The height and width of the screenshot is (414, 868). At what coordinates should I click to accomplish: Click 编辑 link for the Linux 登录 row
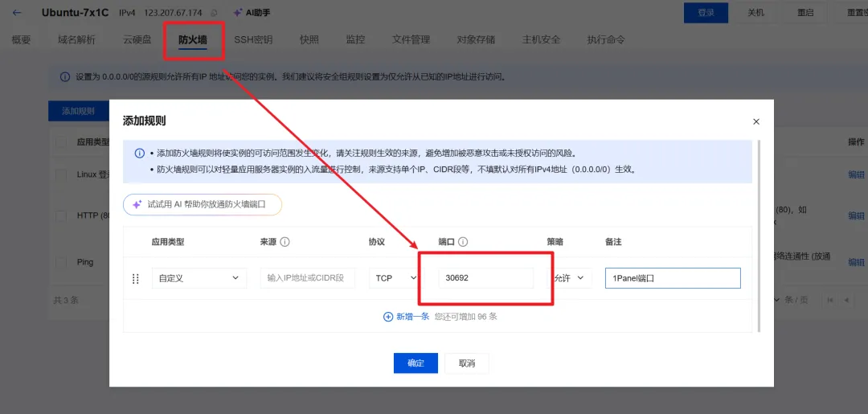click(x=857, y=174)
